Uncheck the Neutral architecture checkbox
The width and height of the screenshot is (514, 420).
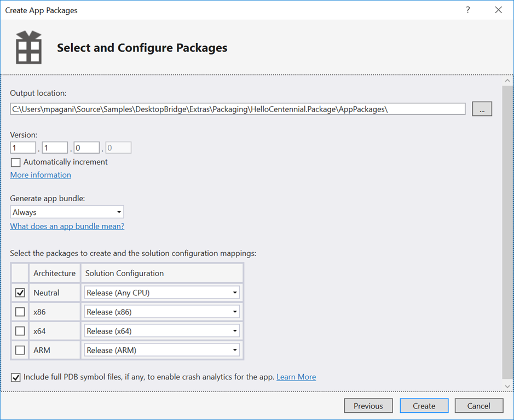[20, 293]
